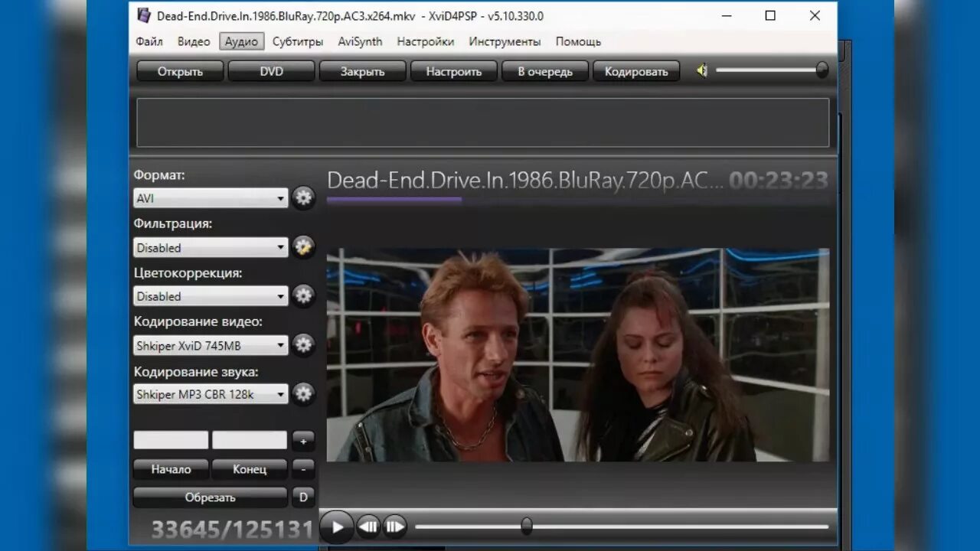The height and width of the screenshot is (551, 980).
Task: Open the Аудио menu
Action: pyautogui.click(x=241, y=41)
